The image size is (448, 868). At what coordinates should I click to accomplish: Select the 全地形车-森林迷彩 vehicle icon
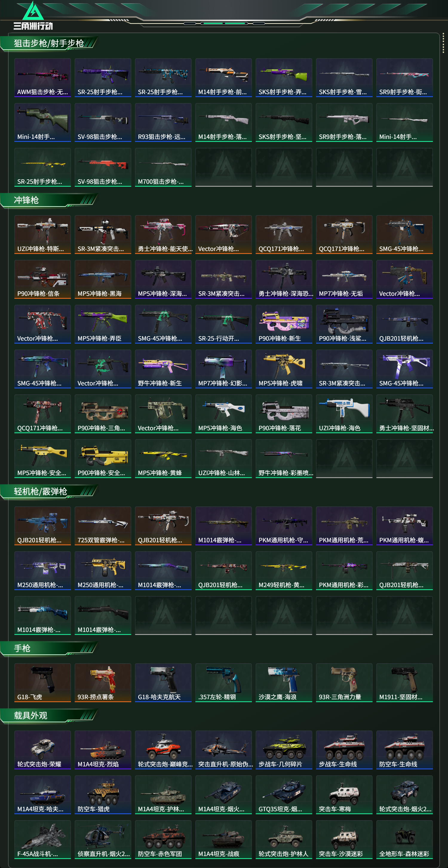pyautogui.click(x=404, y=839)
